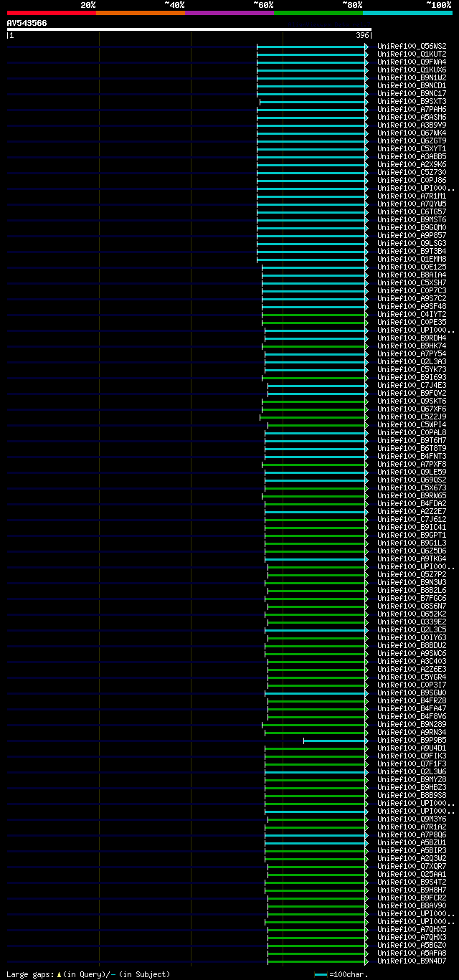The height and width of the screenshot is (980, 459).
Task: Select the UniRef100_B9RDH4 label
Action: click(412, 338)
